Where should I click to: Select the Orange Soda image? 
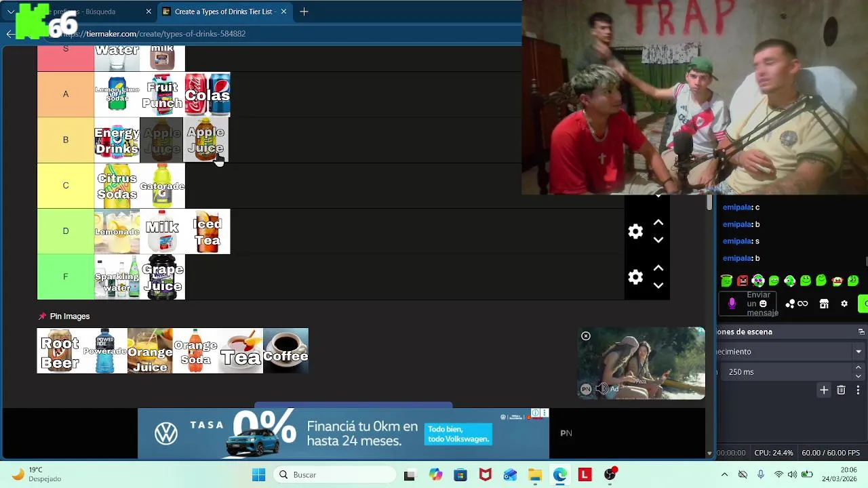[195, 351]
